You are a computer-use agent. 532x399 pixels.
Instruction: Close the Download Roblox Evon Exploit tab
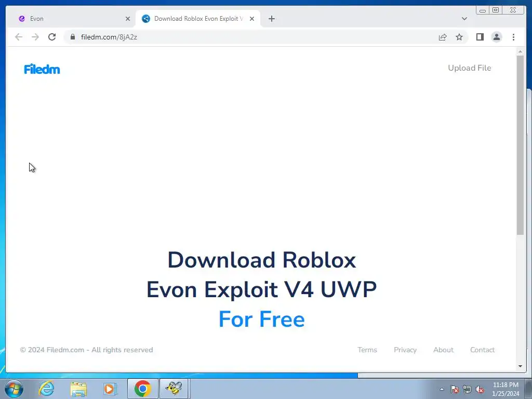pyautogui.click(x=252, y=19)
